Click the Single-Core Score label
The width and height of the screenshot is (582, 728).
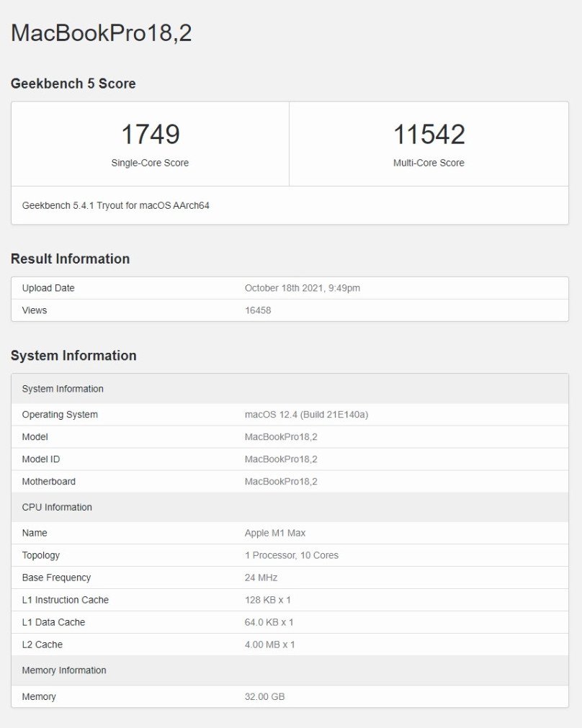pos(150,163)
